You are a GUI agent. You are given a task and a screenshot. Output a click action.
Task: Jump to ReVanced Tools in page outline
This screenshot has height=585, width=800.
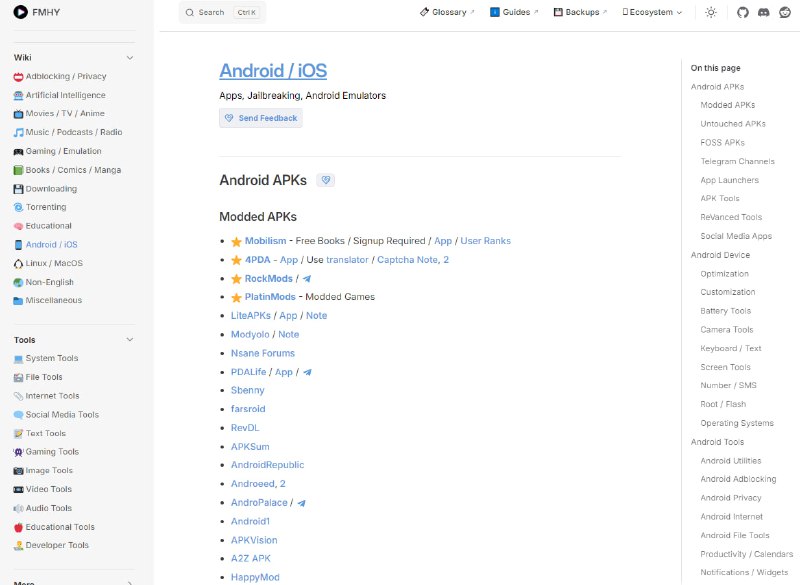pos(731,217)
